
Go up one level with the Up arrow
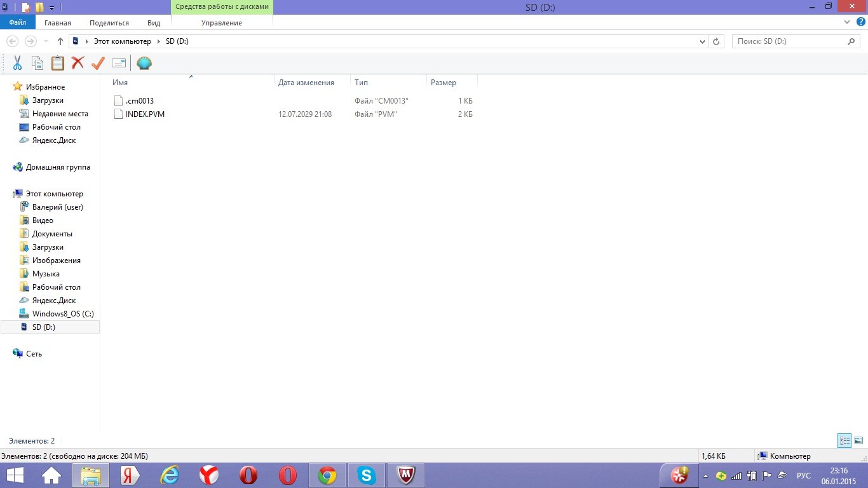point(60,41)
